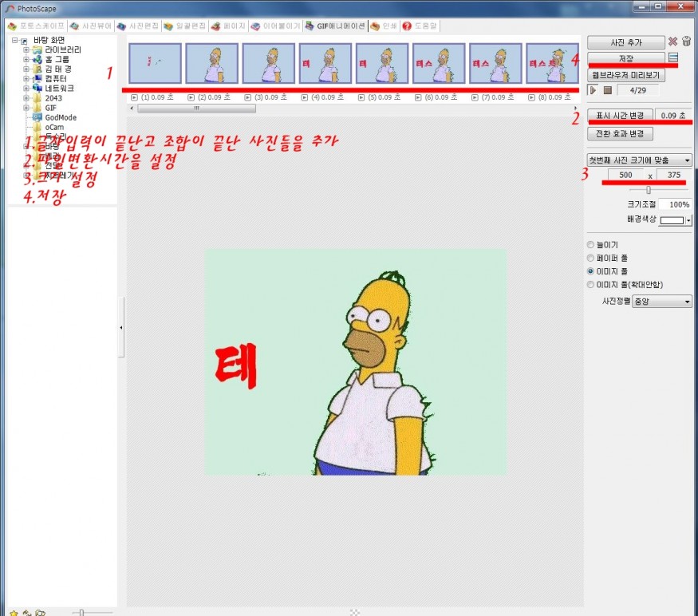Open the 일괄편집 batch editor tab

click(x=185, y=26)
